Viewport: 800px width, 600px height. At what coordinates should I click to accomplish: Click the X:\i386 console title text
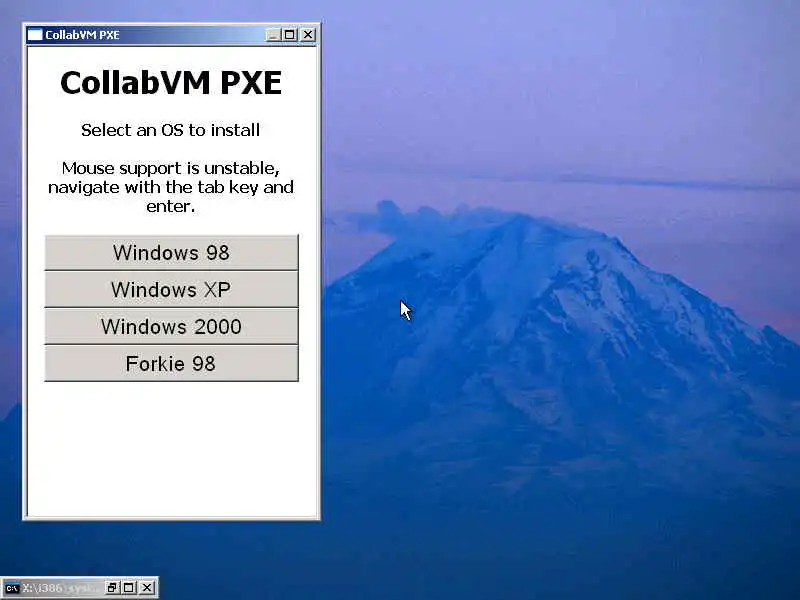[60, 588]
